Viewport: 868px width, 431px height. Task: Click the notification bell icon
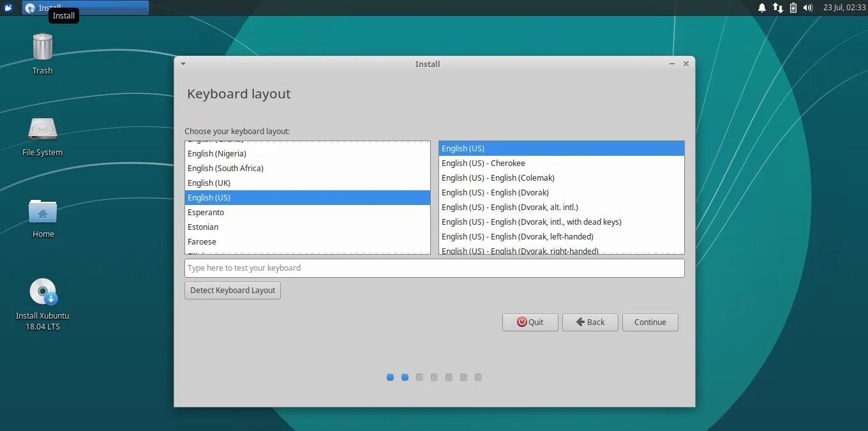[762, 8]
